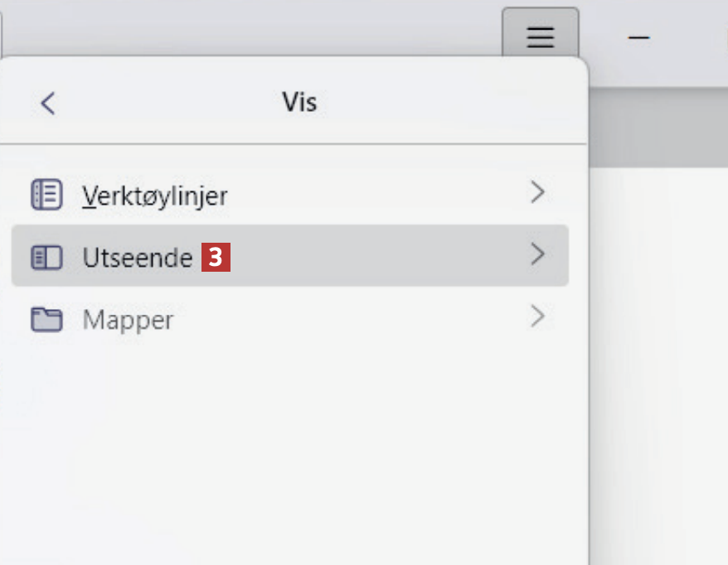Expand the Verktøylinjer submenu chevron
Screen dimensions: 728x565
[538, 194]
